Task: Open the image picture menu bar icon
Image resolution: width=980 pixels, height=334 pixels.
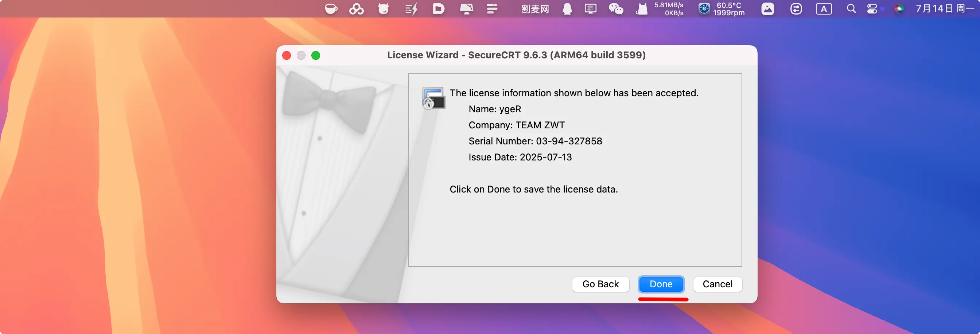Action: [x=767, y=9]
